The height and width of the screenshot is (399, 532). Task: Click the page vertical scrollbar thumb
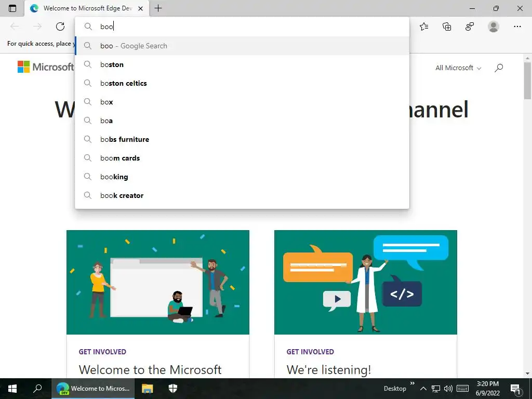tap(527, 81)
